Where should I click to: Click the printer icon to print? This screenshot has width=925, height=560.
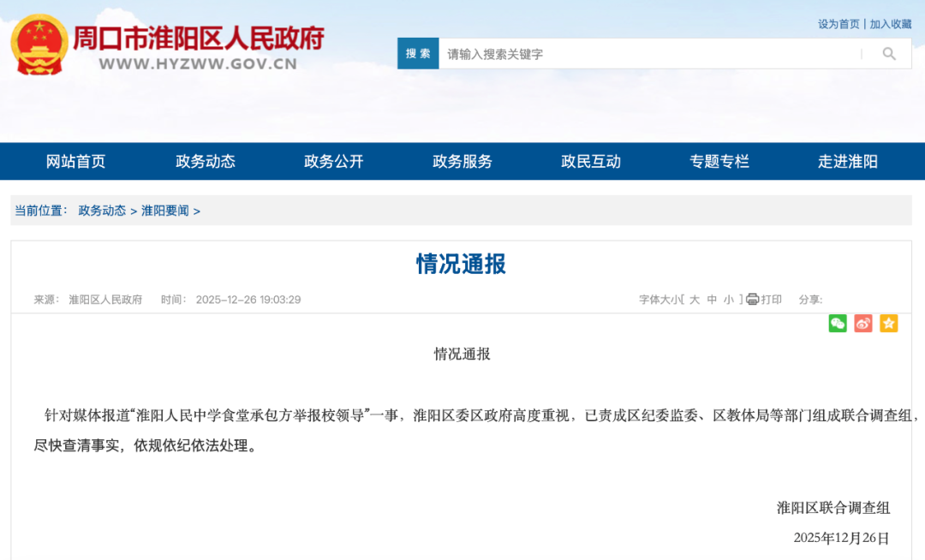[x=753, y=300]
